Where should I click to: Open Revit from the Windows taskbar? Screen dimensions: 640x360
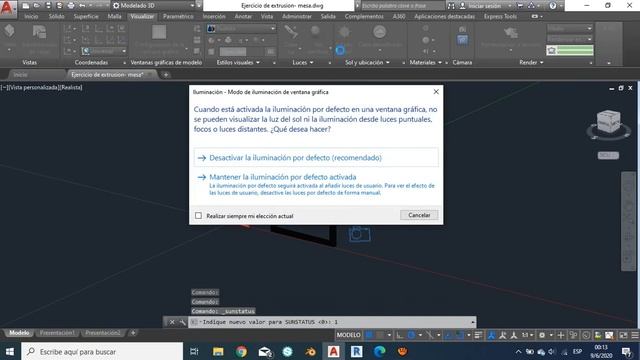coord(356,351)
